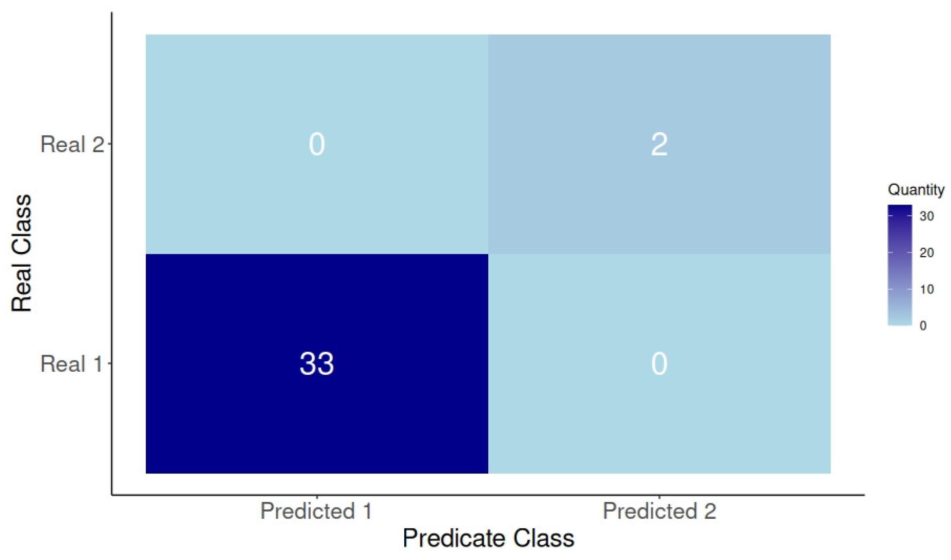This screenshot has width=951, height=560.
Task: Click the Quantity legend gradient color bar
Action: coord(900,265)
